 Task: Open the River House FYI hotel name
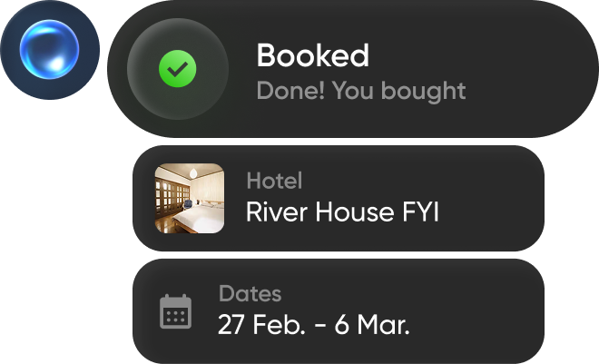point(342,212)
